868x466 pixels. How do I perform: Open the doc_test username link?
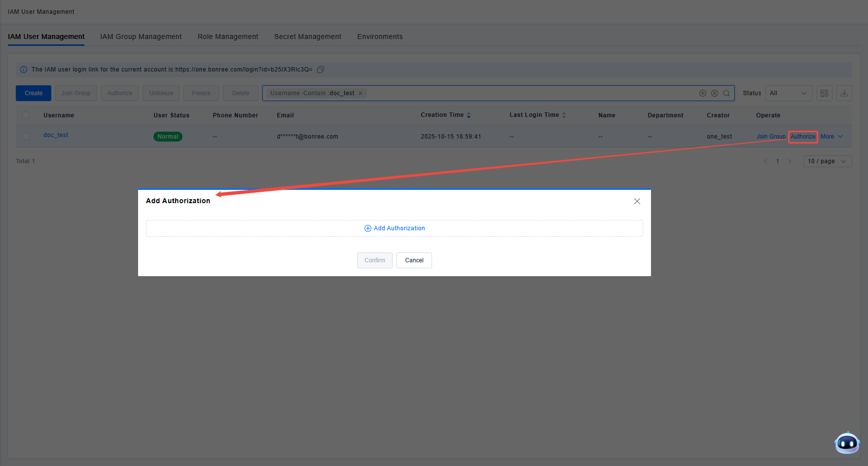56,135
